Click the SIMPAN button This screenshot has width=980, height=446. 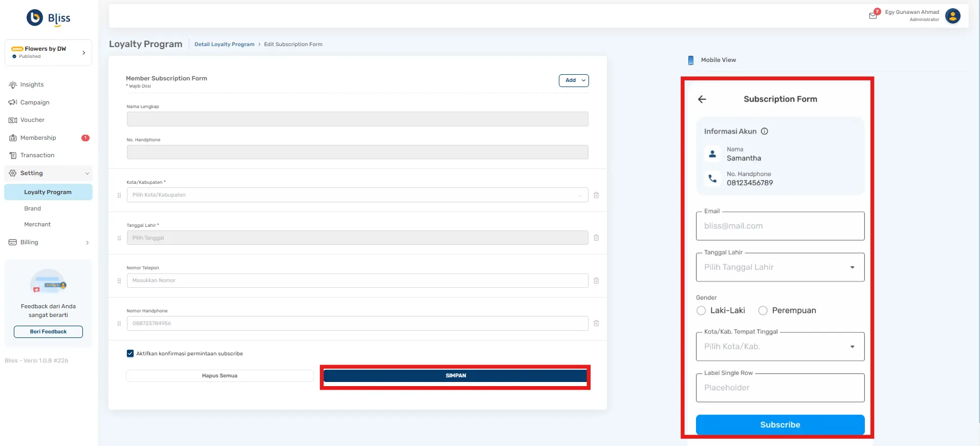click(x=455, y=376)
